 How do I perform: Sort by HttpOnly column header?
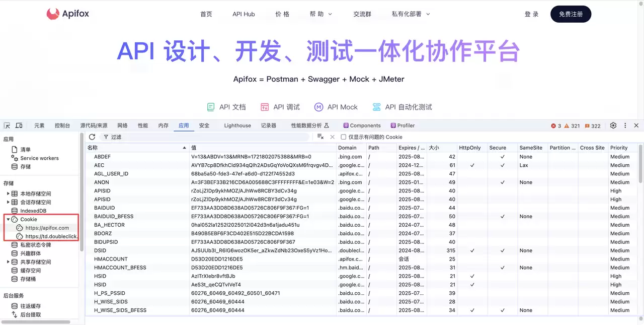click(472, 148)
